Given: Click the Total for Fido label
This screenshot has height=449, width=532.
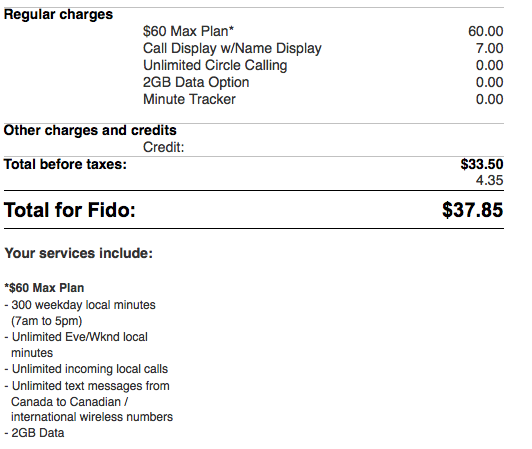Looking at the screenshot, I should click(70, 210).
